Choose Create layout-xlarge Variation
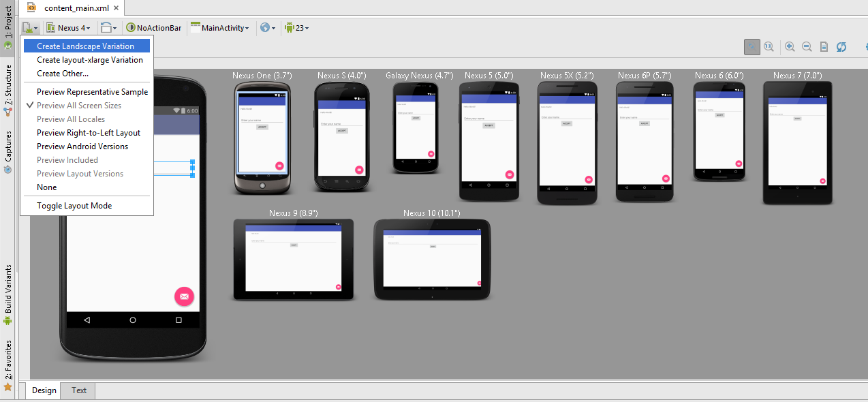Viewport: 868px width, 402px height. tap(87, 60)
